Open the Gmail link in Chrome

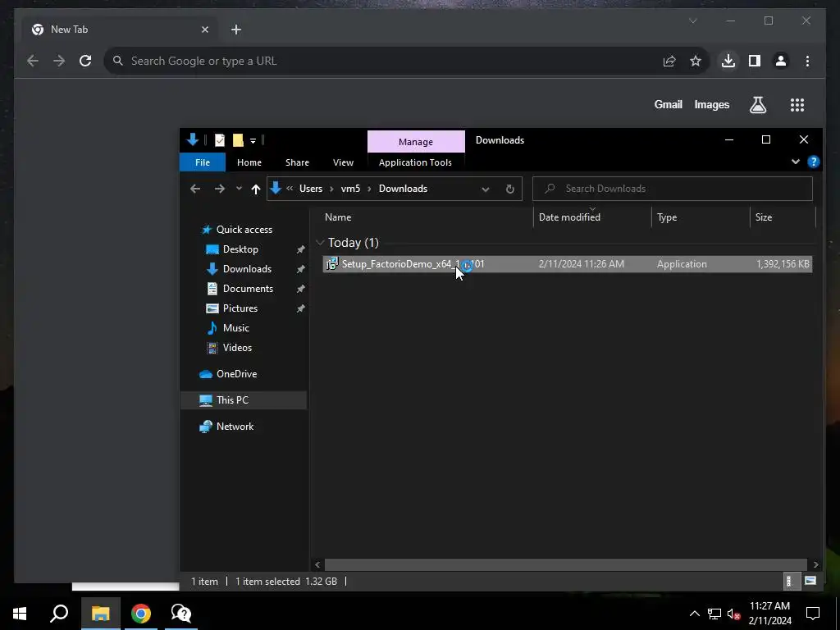(x=668, y=104)
